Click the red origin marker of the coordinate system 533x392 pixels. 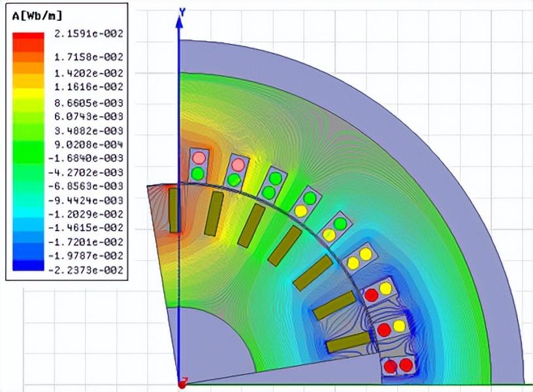182,384
